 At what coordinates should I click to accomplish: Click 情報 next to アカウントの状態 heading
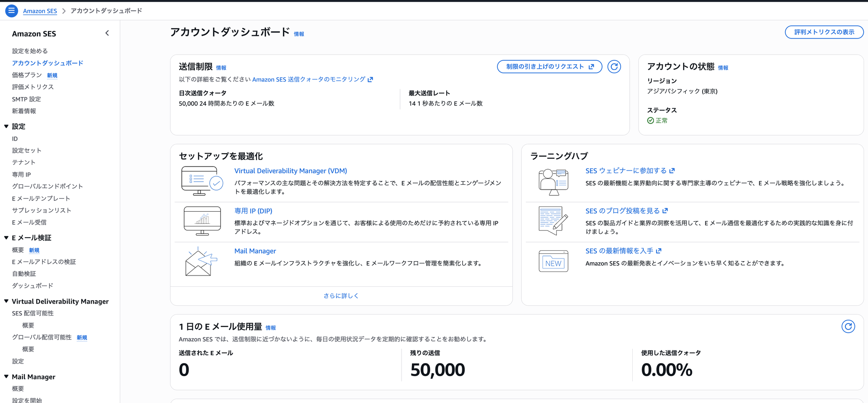coord(723,68)
